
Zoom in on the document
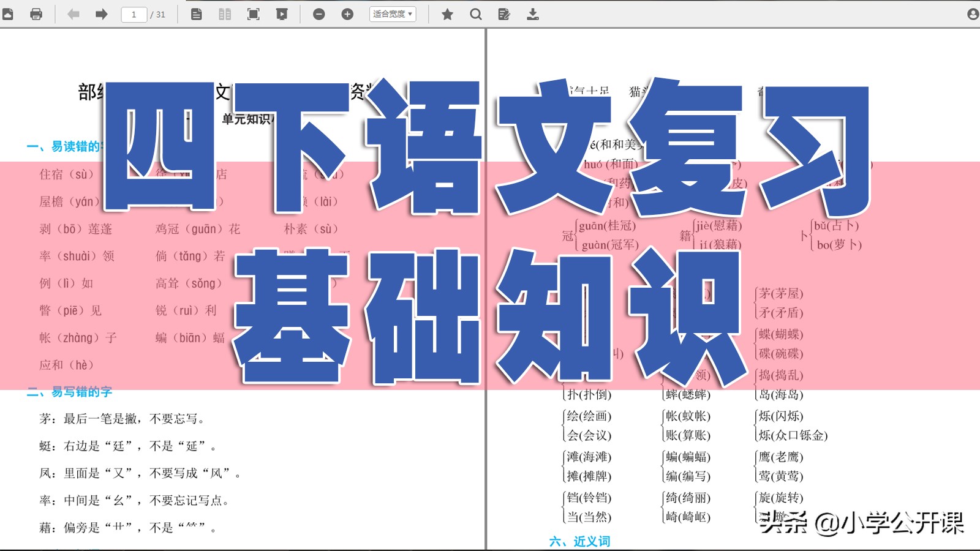coord(347,13)
